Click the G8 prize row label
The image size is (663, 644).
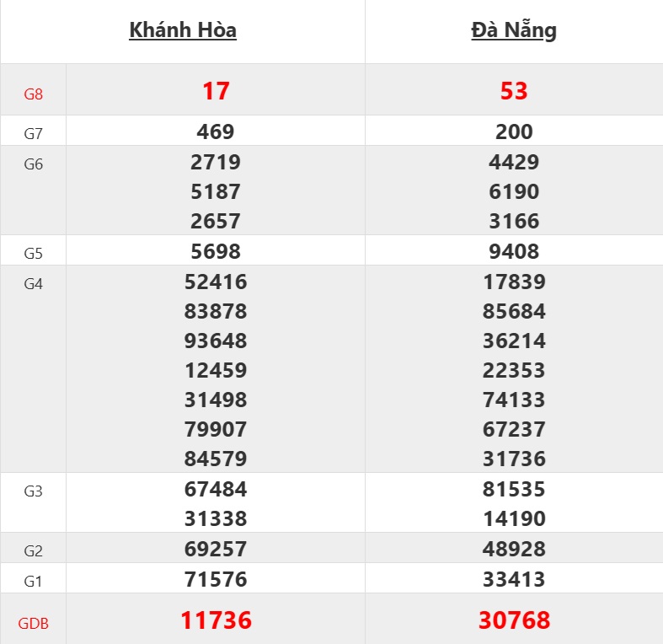coord(33,94)
